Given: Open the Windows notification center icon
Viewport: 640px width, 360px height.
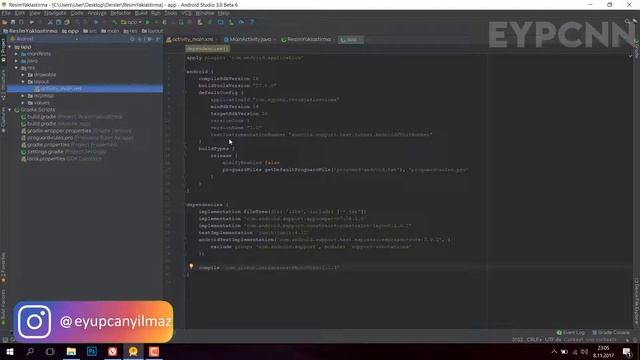Looking at the screenshot, I should [x=627, y=351].
